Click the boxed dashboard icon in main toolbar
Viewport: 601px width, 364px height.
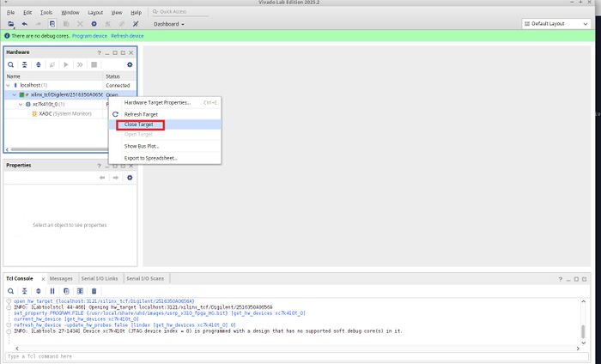coord(52,24)
